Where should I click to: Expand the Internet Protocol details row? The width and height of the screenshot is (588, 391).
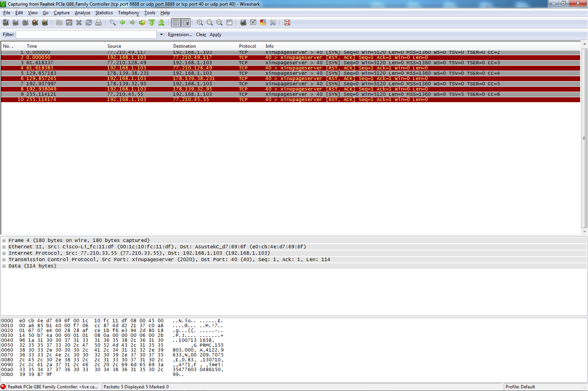click(x=4, y=253)
